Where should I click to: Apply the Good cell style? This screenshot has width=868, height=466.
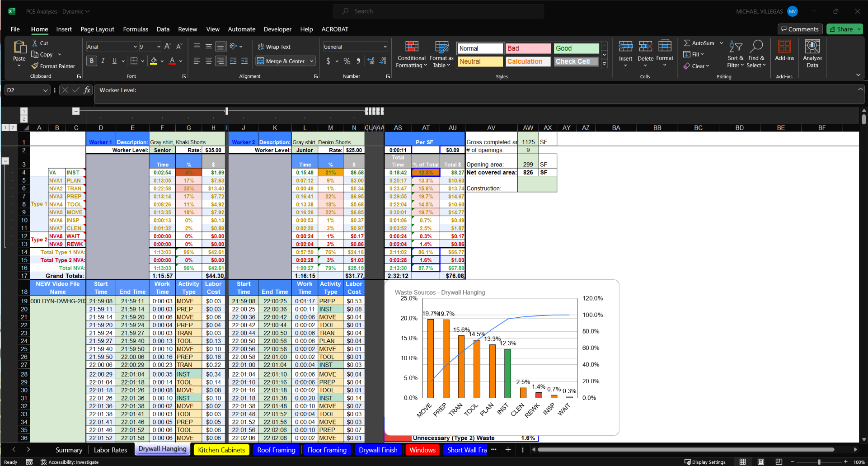pos(577,48)
